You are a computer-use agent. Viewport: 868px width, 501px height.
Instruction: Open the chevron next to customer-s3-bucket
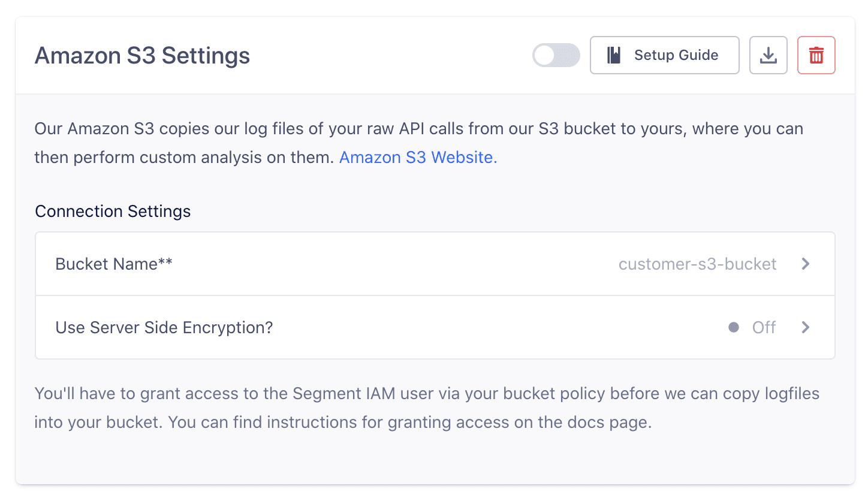806,264
